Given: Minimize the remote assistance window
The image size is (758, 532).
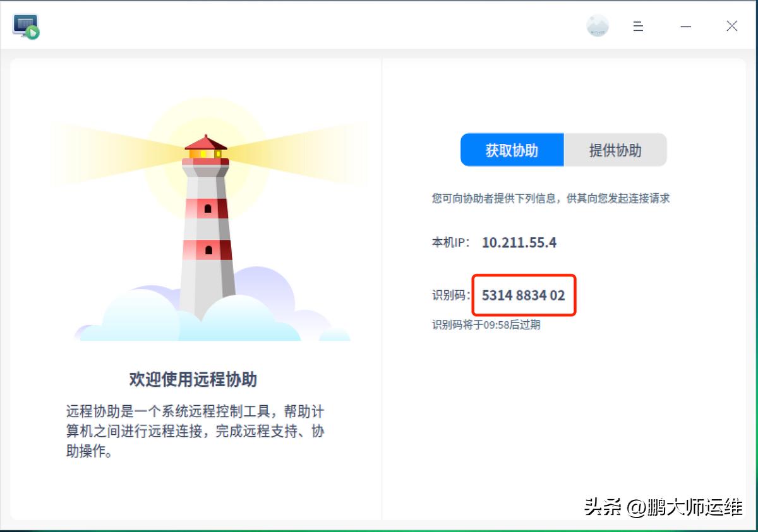Looking at the screenshot, I should pyautogui.click(x=686, y=26).
